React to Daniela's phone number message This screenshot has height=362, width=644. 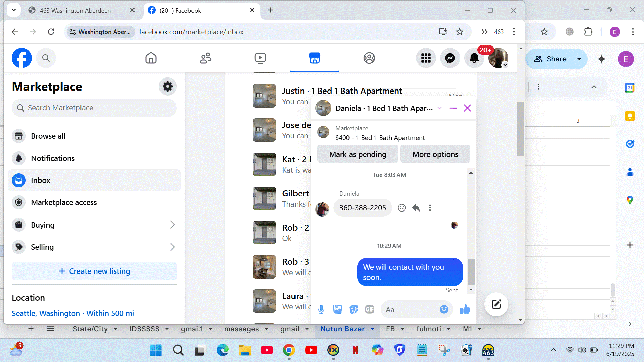(x=401, y=208)
